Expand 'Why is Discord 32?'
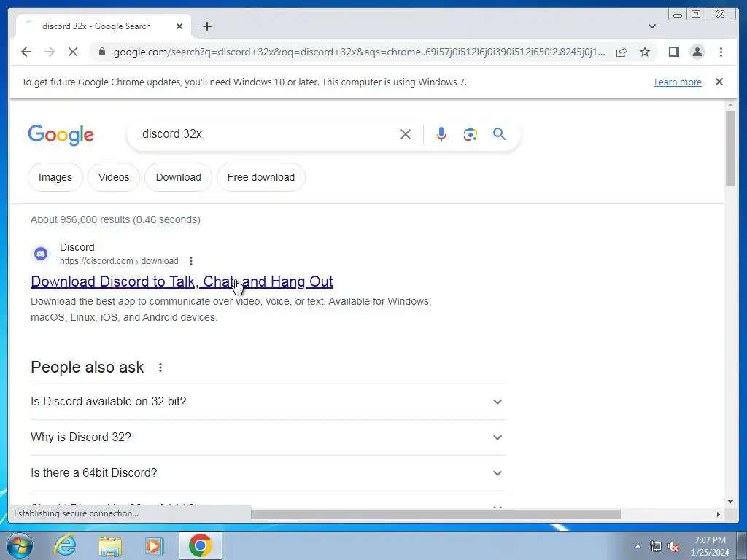 coord(268,437)
